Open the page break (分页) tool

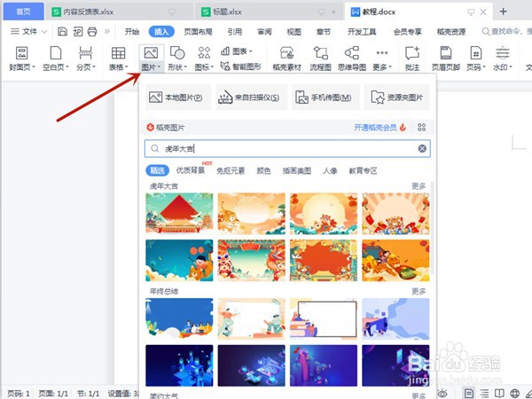(85, 59)
